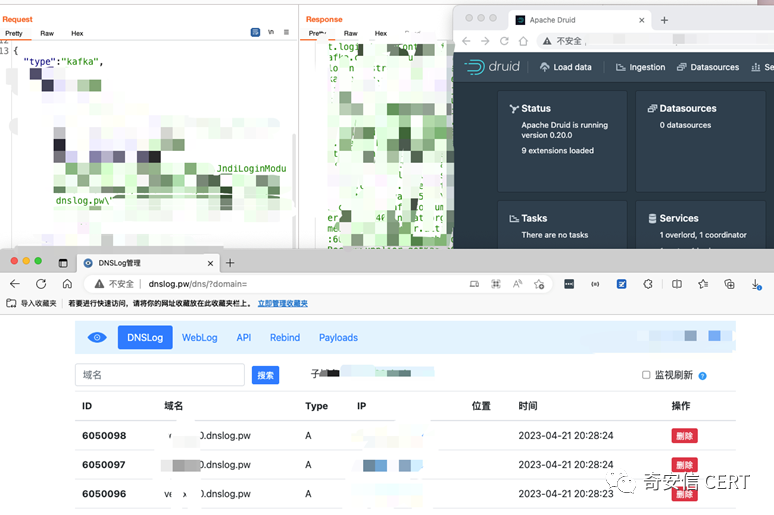Open Request panel hamburger options menu
The image size is (774, 515).
286,32
